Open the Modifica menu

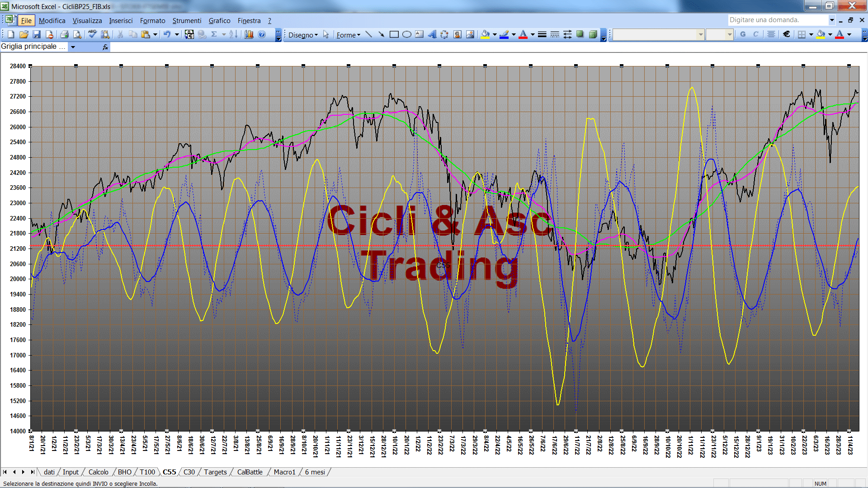(52, 21)
